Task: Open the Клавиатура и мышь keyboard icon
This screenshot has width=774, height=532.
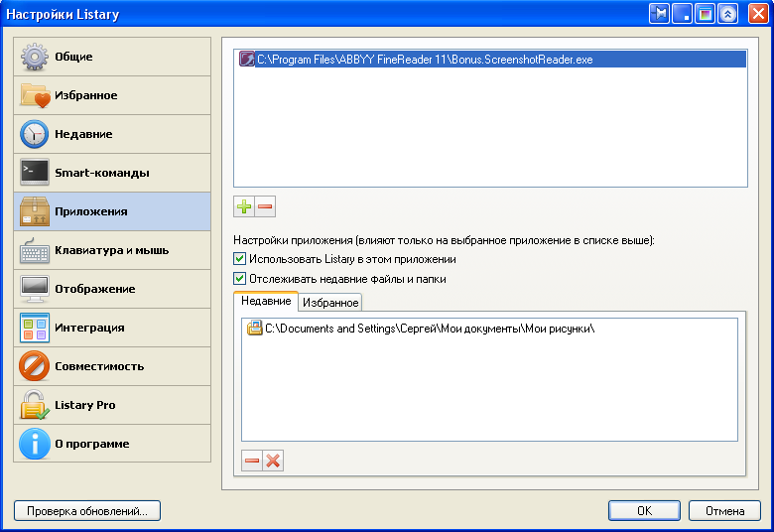Action: pyautogui.click(x=35, y=251)
